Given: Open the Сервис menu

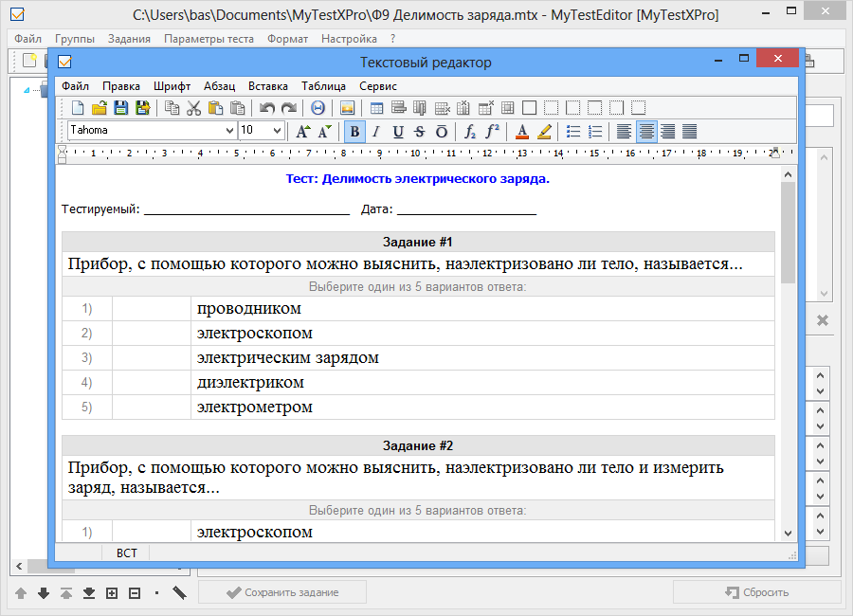Looking at the screenshot, I should 378,86.
